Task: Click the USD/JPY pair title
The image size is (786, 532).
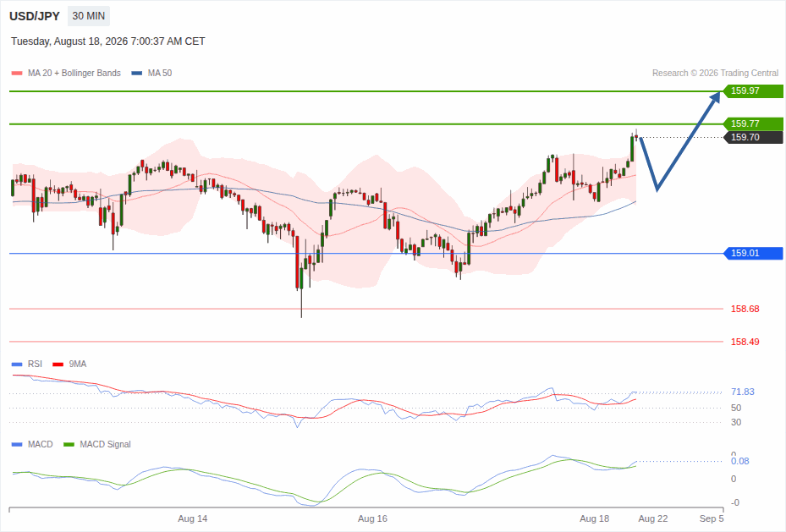Action: 35,16
